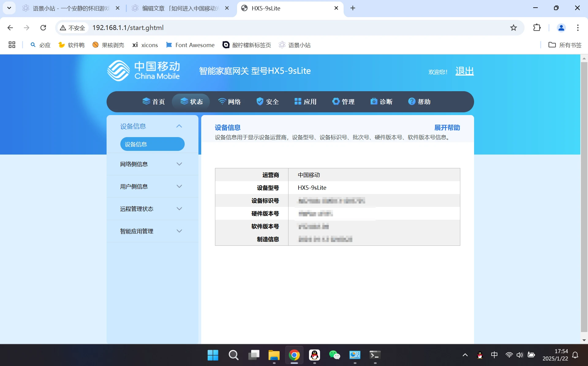This screenshot has height=366, width=588.
Task: Open the 诊断 diagnostics toolbox icon
Action: (374, 101)
